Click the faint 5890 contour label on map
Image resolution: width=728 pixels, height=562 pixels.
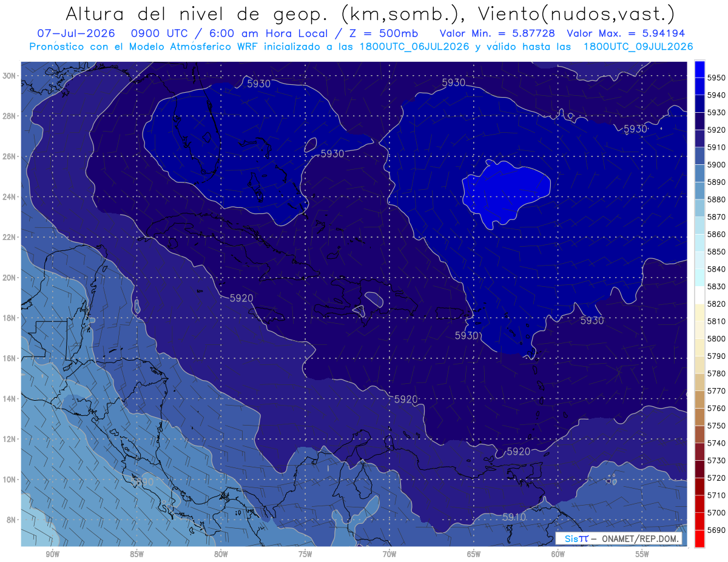141,481
